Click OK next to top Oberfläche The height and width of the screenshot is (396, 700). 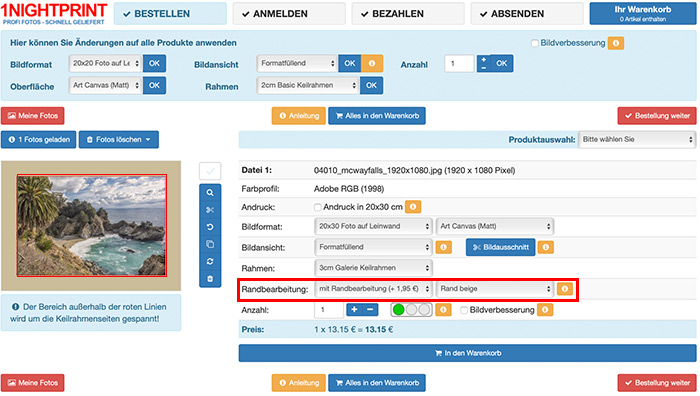[x=154, y=85]
